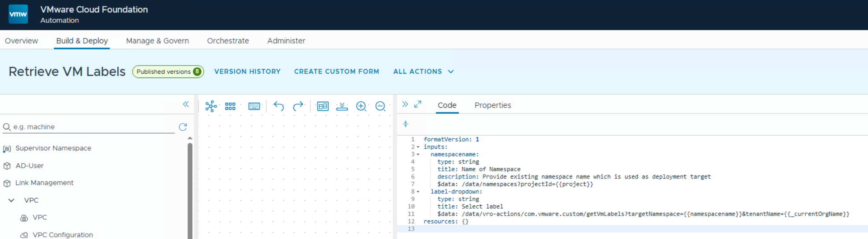Switch to the Administer tab
Screen dimensions: 868x239
click(x=286, y=41)
